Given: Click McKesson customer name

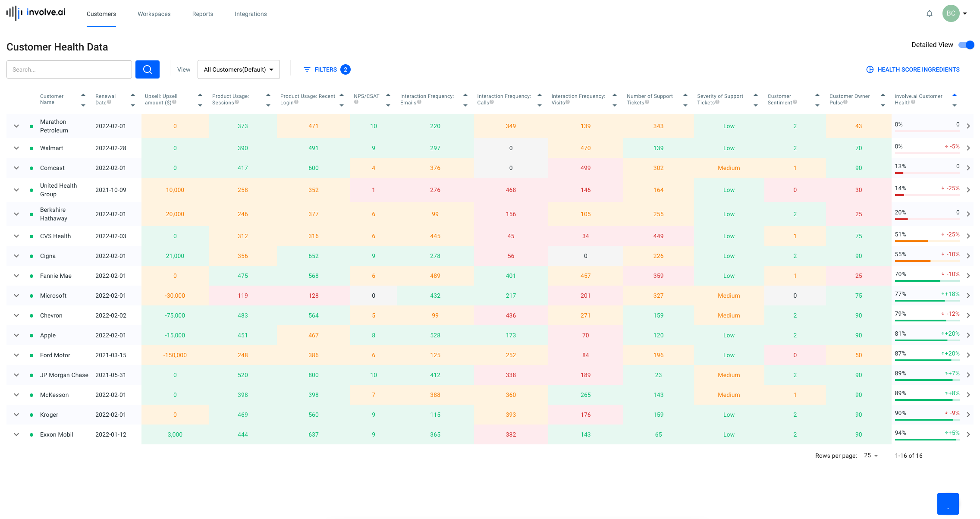Looking at the screenshot, I should pyautogui.click(x=54, y=395).
